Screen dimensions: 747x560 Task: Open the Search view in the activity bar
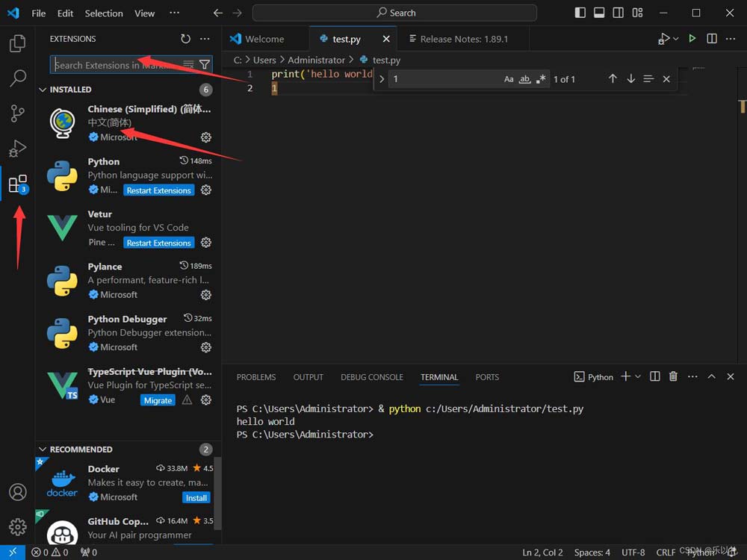[x=16, y=78]
